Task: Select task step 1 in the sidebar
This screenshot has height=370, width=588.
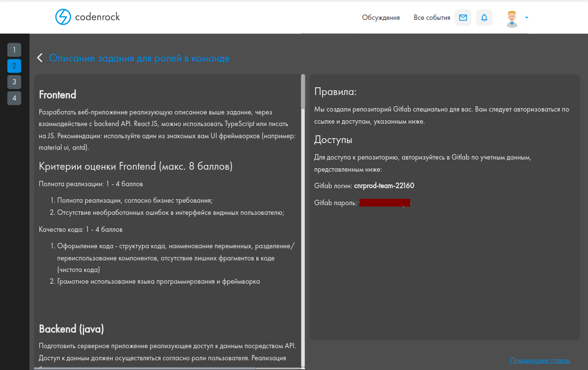Action: tap(14, 49)
